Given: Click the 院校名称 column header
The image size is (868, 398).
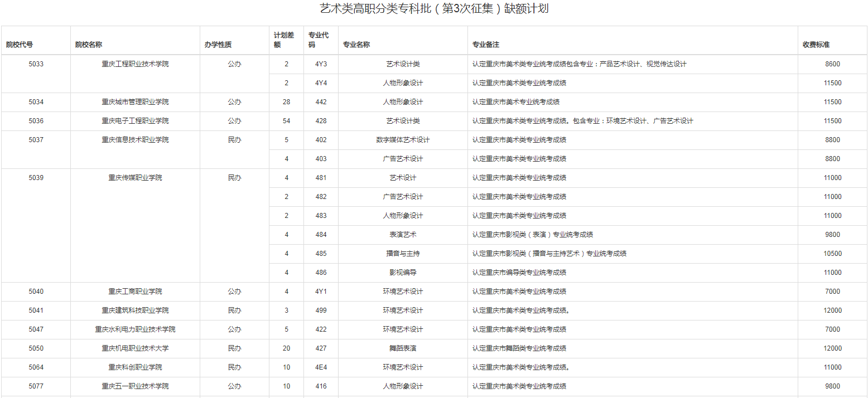Looking at the screenshot, I should (x=89, y=45).
